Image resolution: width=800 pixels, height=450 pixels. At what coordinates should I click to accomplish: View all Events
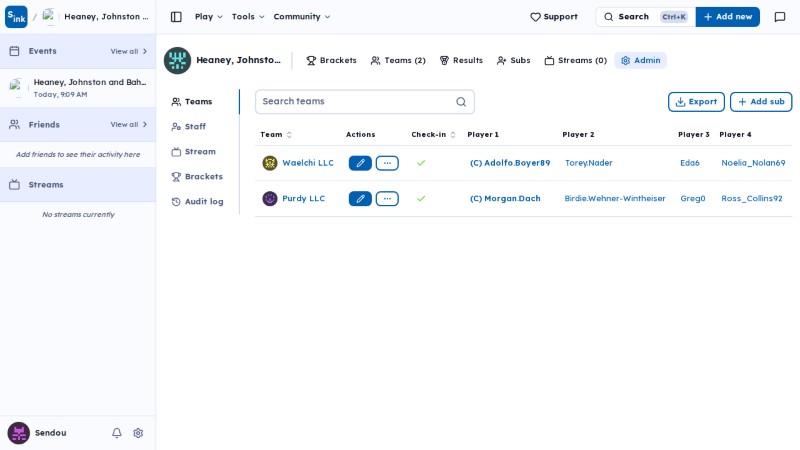(129, 52)
